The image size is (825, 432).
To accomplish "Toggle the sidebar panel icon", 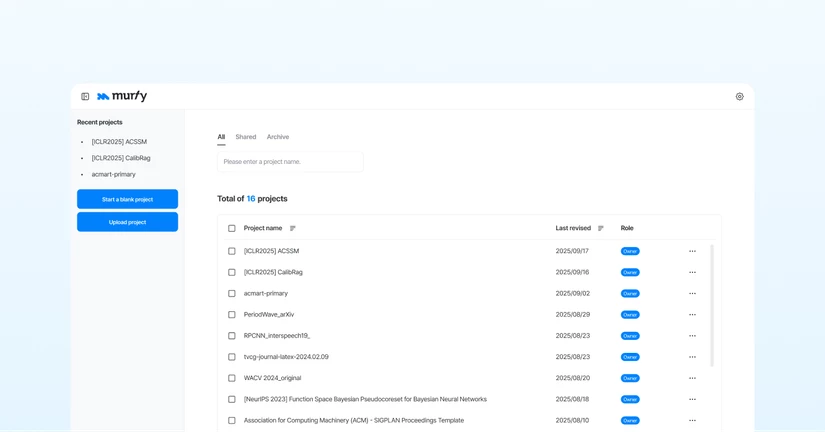I will coord(85,97).
